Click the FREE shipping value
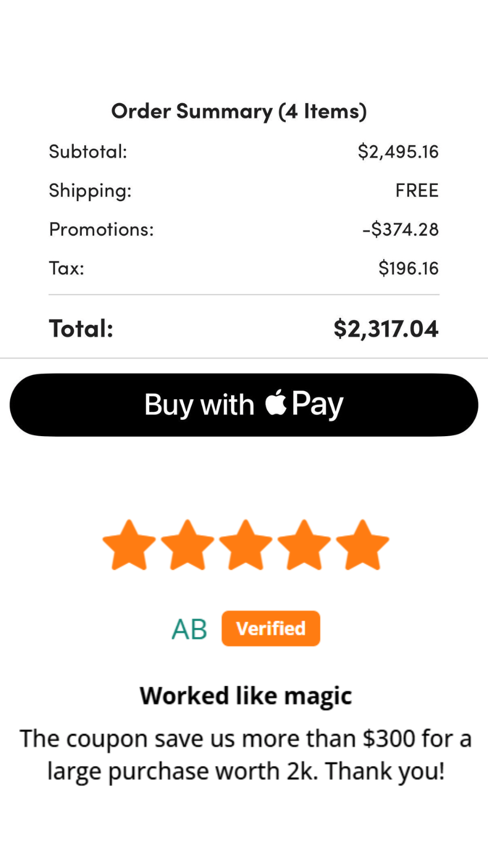Image resolution: width=488 pixels, height=868 pixels. (416, 190)
